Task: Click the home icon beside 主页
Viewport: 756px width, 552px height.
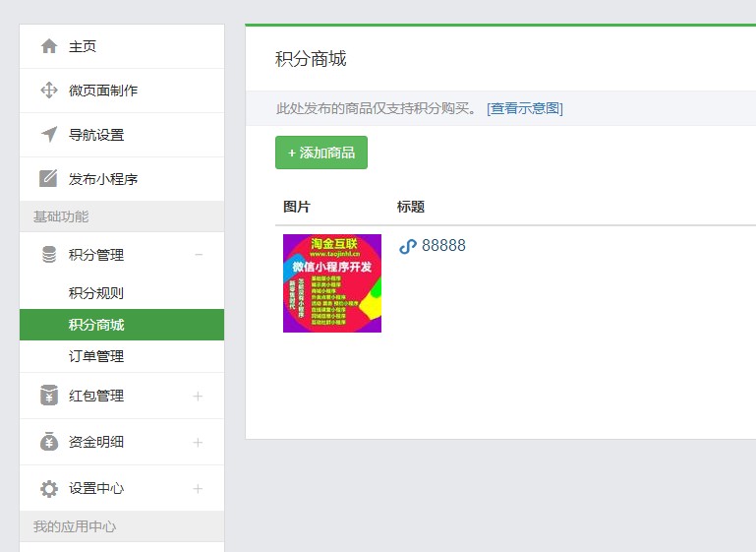Action: pos(49,46)
